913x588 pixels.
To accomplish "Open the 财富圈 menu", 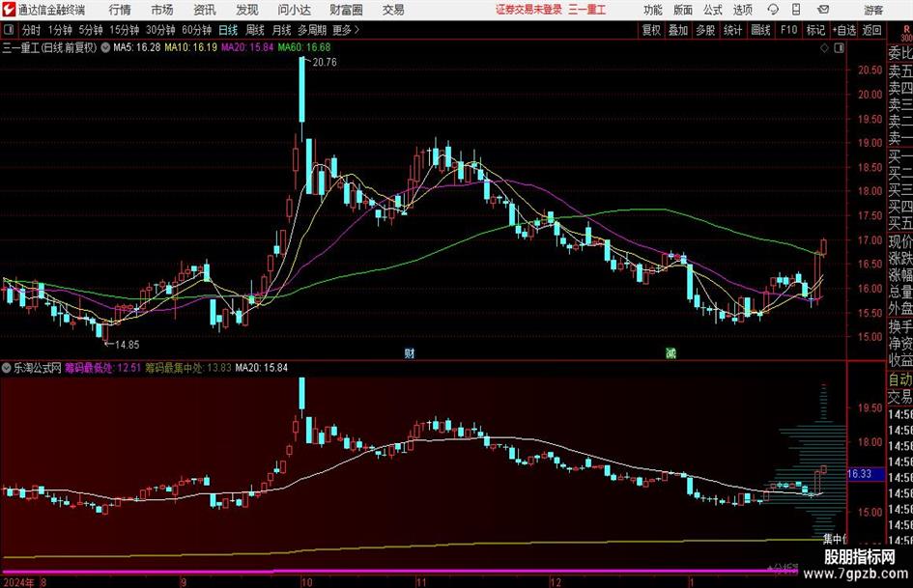I will (346, 10).
